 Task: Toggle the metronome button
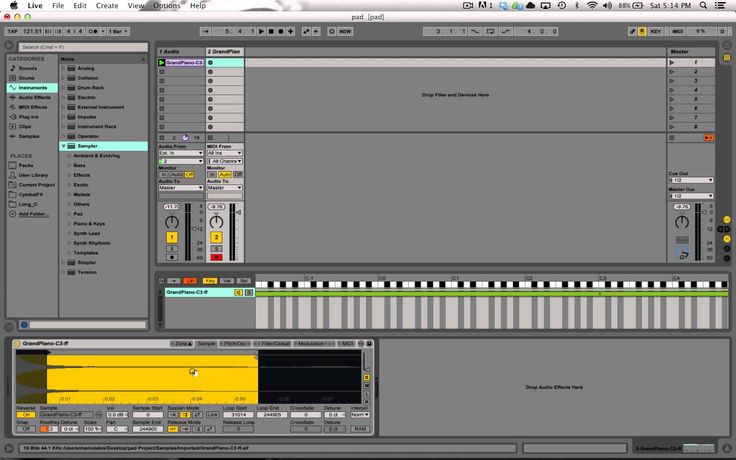coord(93,31)
